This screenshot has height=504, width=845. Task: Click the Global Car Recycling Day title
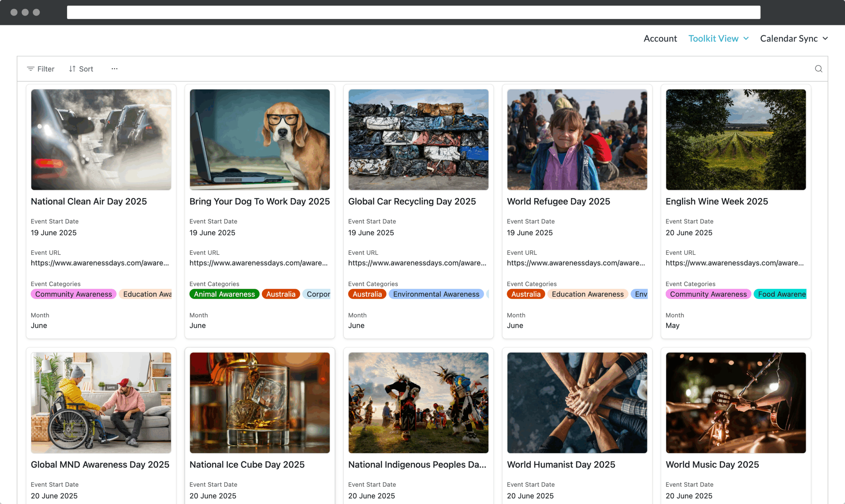[412, 201]
